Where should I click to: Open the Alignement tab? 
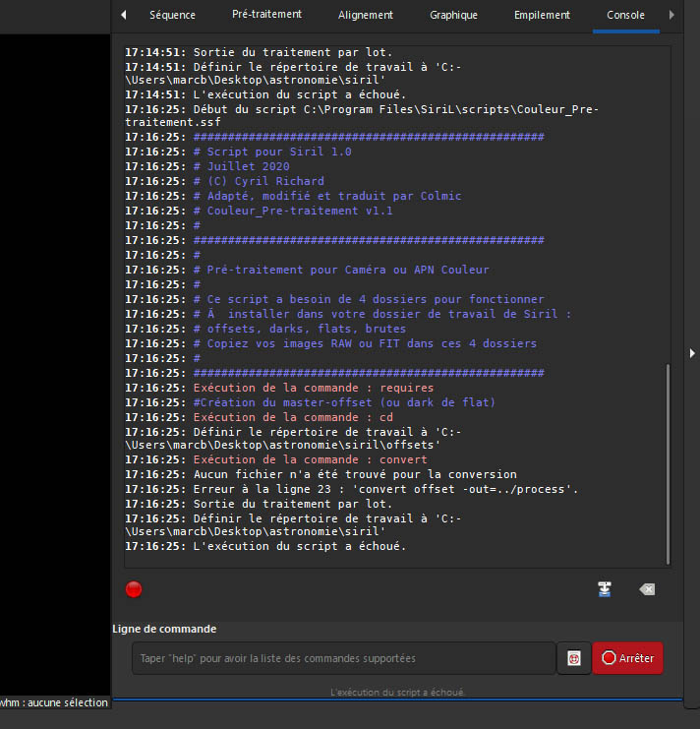365,15
